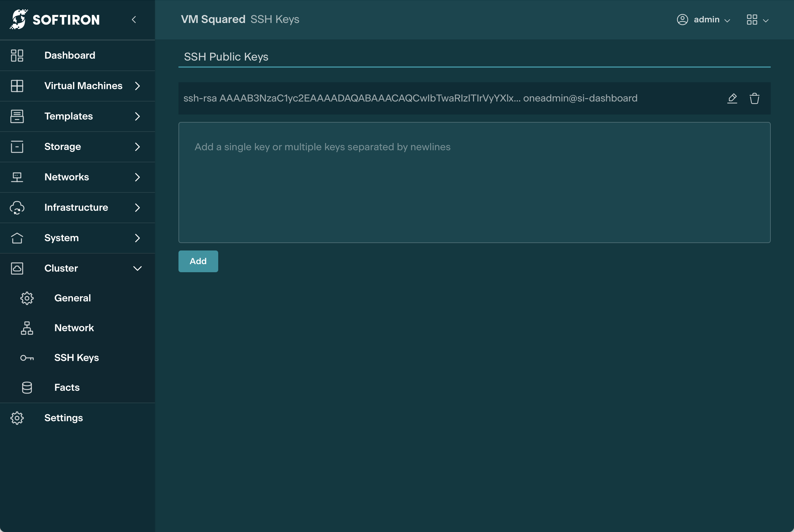Click the pencil edit icon for oneadmin key

pyautogui.click(x=732, y=98)
